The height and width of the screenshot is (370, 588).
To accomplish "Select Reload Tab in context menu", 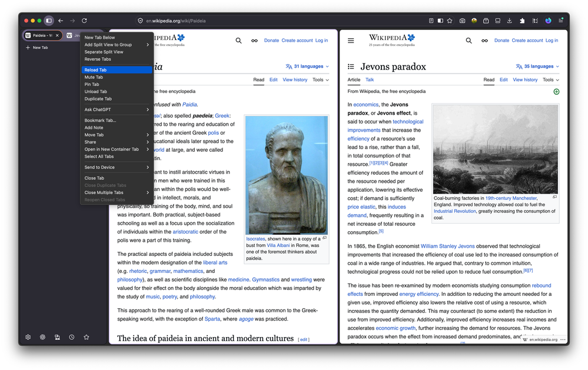I will (x=117, y=70).
